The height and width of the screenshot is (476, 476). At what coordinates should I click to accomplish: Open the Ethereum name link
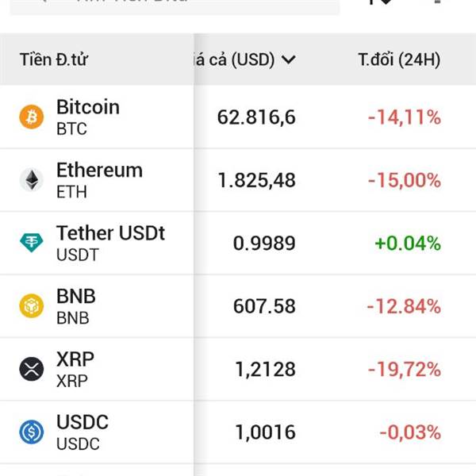tap(99, 171)
